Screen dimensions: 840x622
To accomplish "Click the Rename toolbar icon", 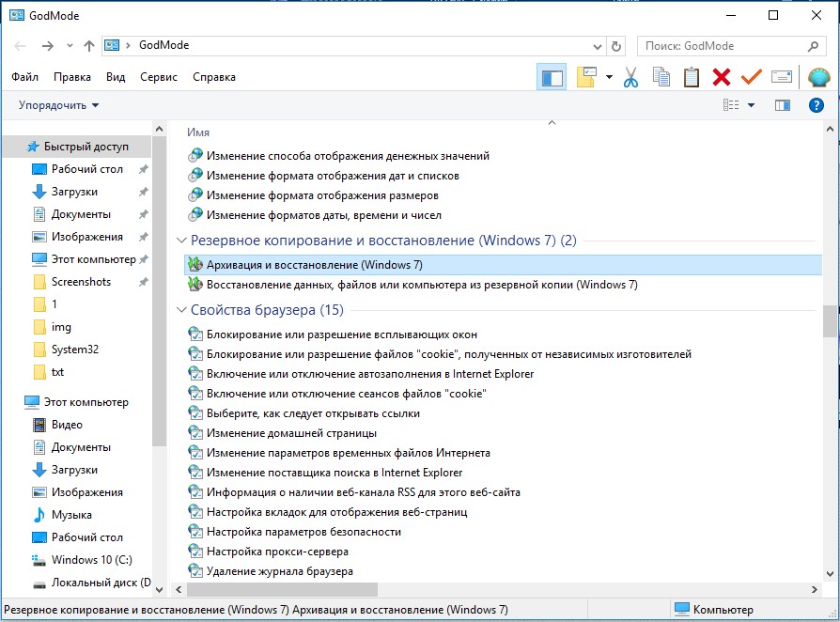I will point(782,77).
